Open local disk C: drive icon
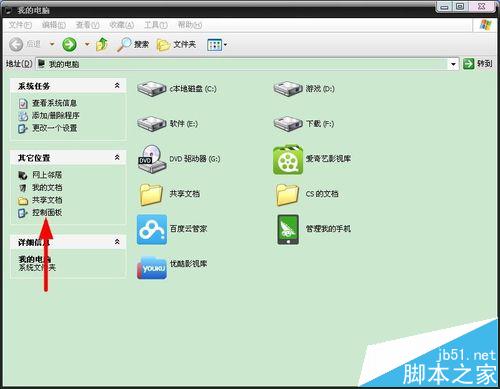500x389 pixels. 152,89
